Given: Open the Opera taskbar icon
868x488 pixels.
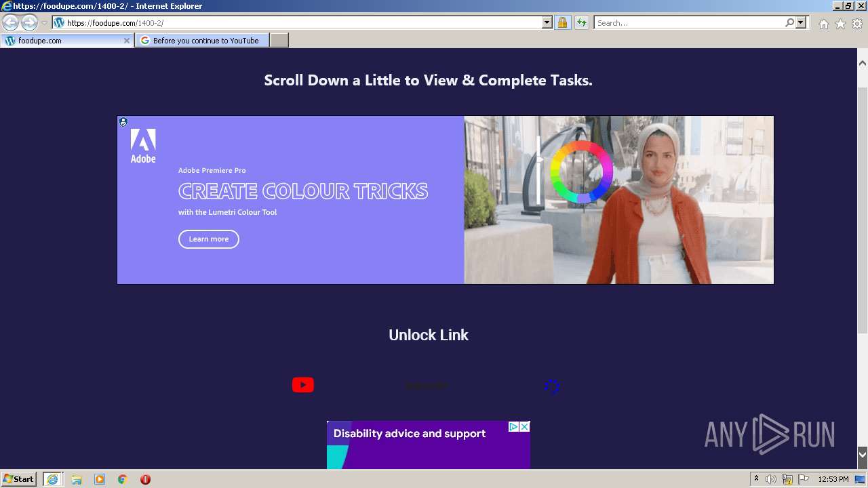Looking at the screenshot, I should tap(145, 479).
